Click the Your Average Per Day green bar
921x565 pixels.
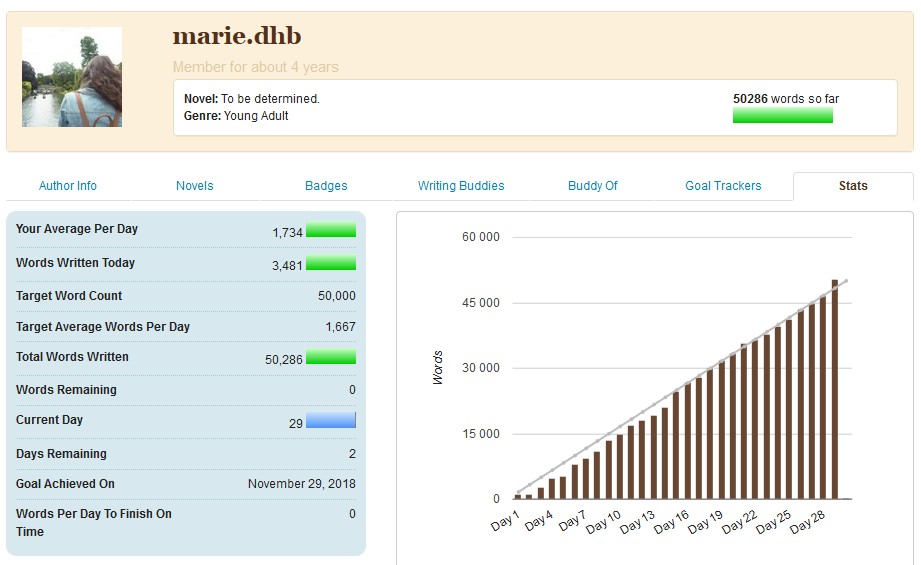click(331, 229)
